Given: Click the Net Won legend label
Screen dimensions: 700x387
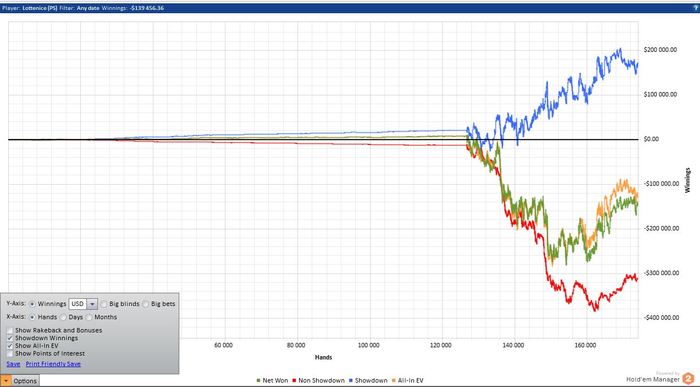Looking at the screenshot, I should click(x=275, y=381).
